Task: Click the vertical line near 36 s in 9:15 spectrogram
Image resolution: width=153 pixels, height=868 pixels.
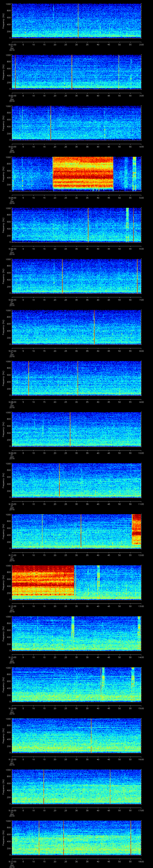Action: coord(91,735)
